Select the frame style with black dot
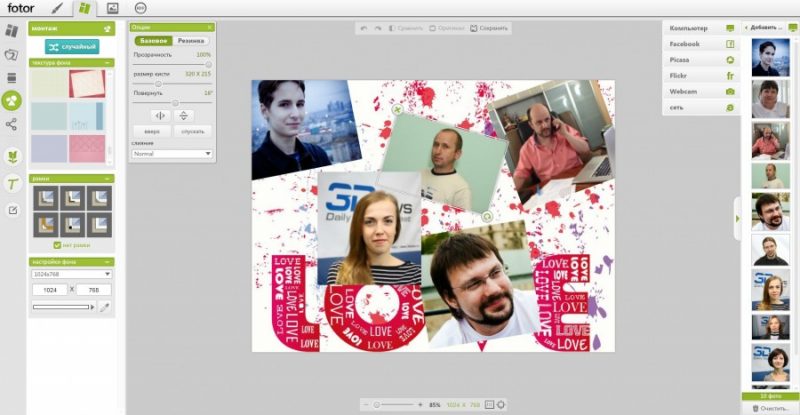Viewport: 800px width, 415px height. pyautogui.click(x=72, y=225)
